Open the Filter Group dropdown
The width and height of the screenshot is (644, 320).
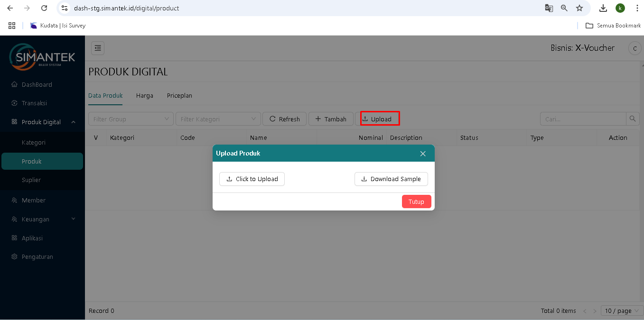tap(131, 119)
